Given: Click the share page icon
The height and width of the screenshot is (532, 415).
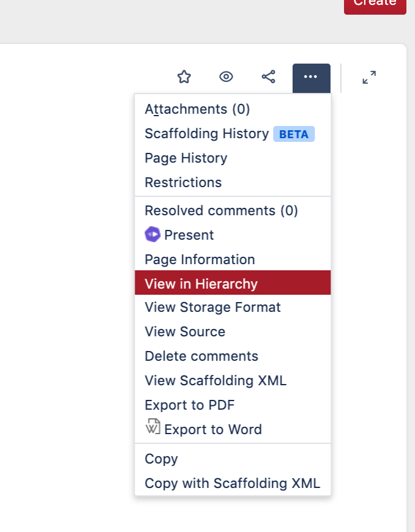Looking at the screenshot, I should (x=268, y=77).
